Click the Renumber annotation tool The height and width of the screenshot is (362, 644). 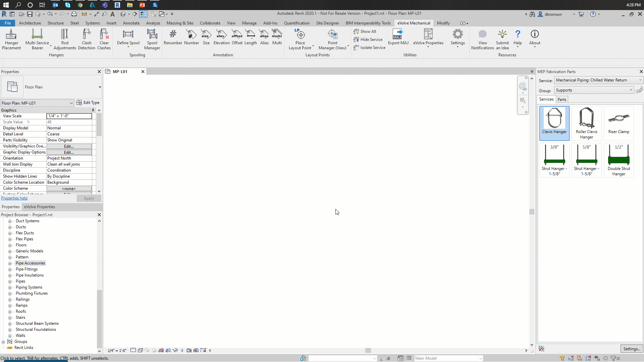173,37
